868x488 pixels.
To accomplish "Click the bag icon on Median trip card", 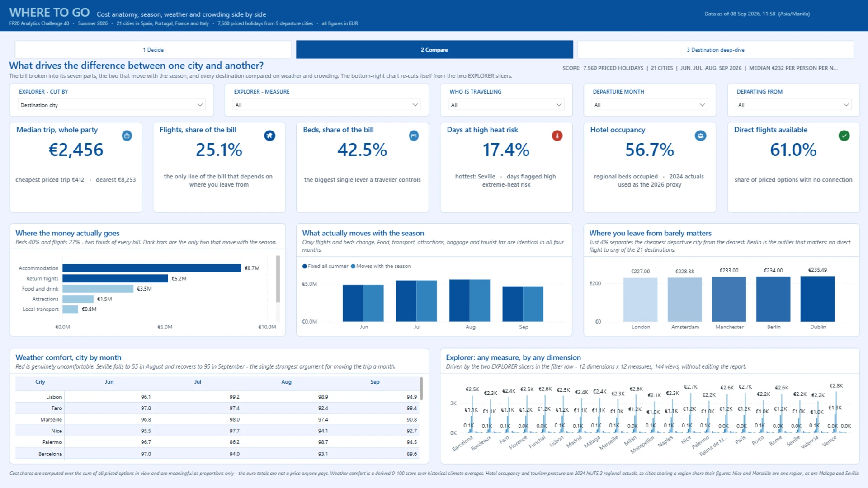I will [x=127, y=136].
